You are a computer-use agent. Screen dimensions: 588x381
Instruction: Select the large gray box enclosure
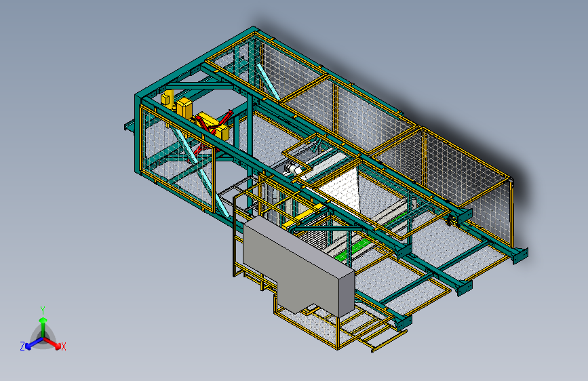click(298, 267)
